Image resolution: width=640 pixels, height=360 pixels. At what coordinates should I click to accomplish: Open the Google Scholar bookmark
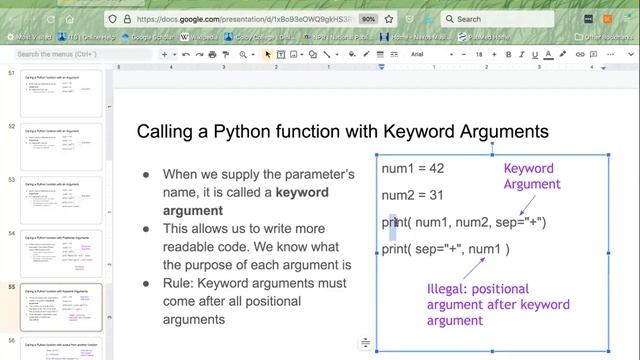click(x=148, y=37)
